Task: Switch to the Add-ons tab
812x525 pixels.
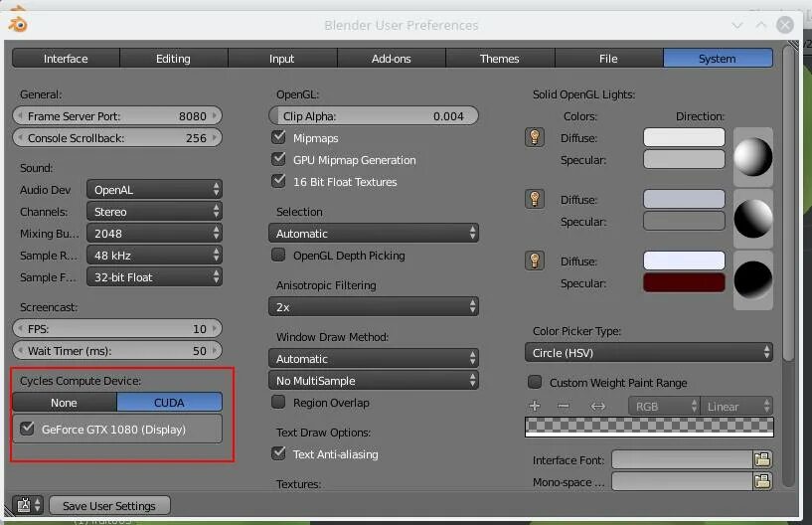Action: pyautogui.click(x=391, y=59)
